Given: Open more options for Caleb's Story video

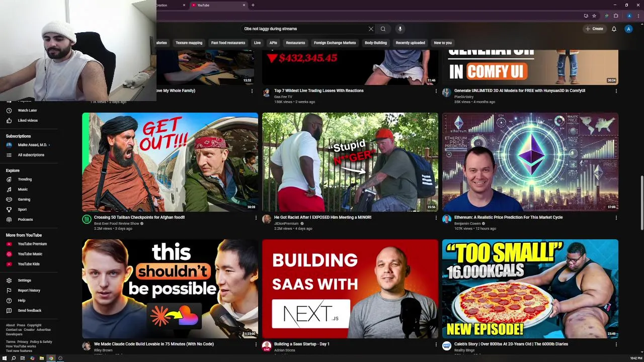Looking at the screenshot, I should coord(616,344).
